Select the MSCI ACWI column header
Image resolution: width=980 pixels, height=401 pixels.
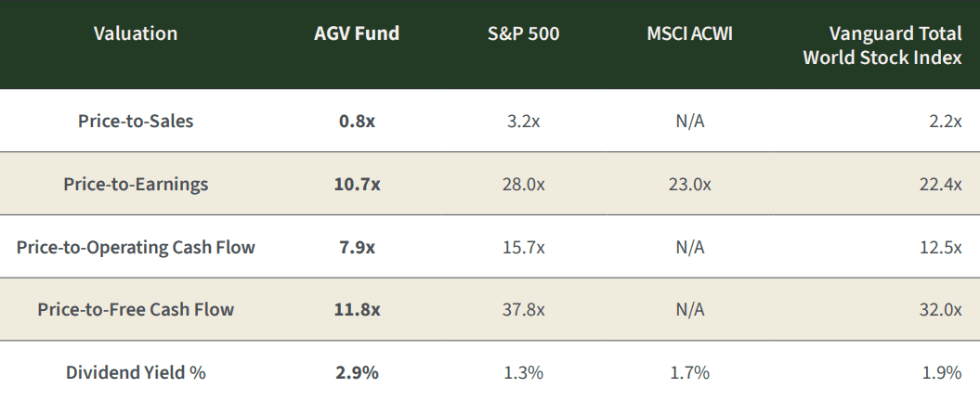coord(689,34)
